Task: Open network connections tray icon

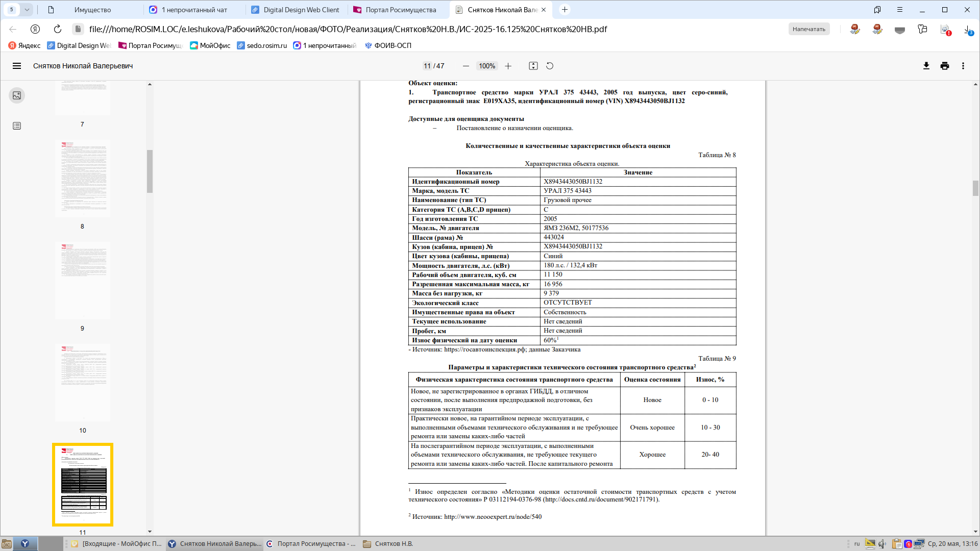Action: click(919, 544)
